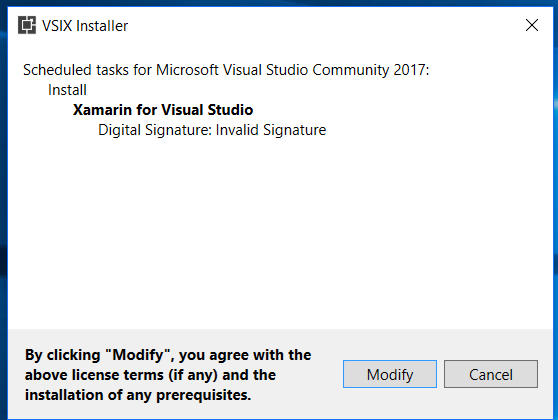This screenshot has height=420, width=558.
Task: Close the VSIX Installer dialog
Action: tap(532, 25)
